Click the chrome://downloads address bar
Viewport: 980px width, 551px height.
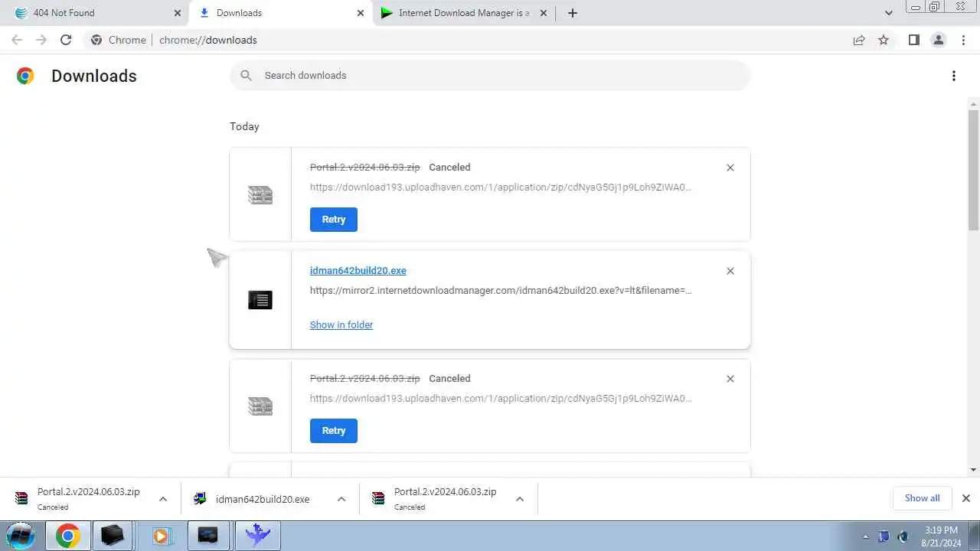click(464, 40)
